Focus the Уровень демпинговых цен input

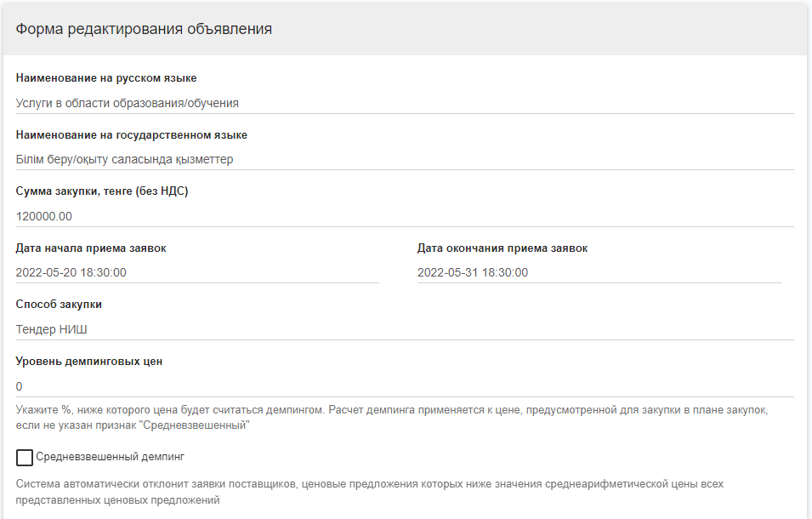[x=404, y=386]
